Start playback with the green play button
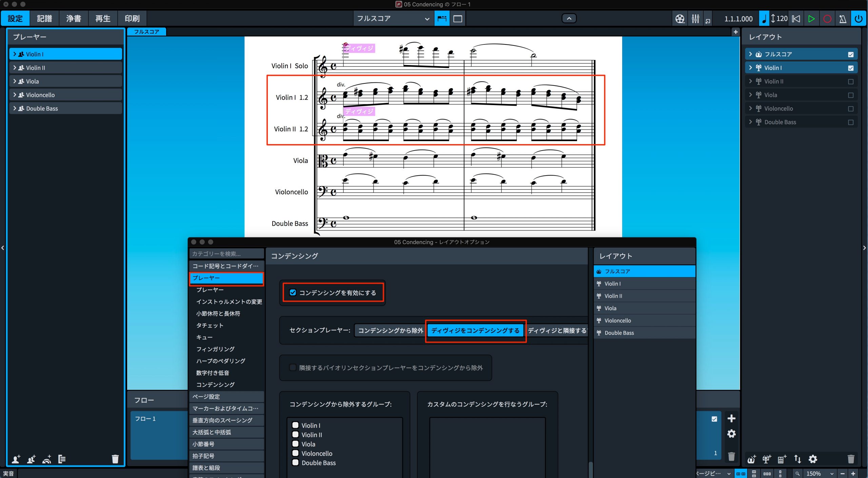Screen dimensions: 868x478 click(811, 19)
